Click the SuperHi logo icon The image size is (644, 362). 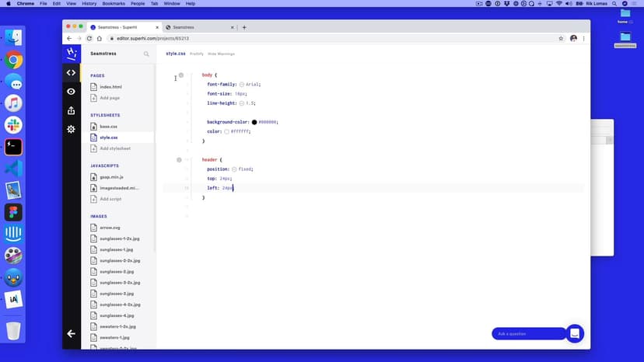71,54
